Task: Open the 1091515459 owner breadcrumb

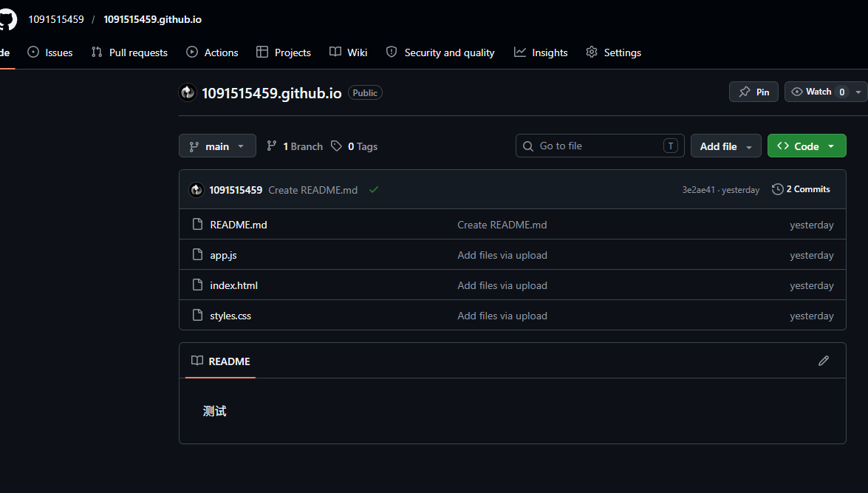Action: (x=56, y=19)
